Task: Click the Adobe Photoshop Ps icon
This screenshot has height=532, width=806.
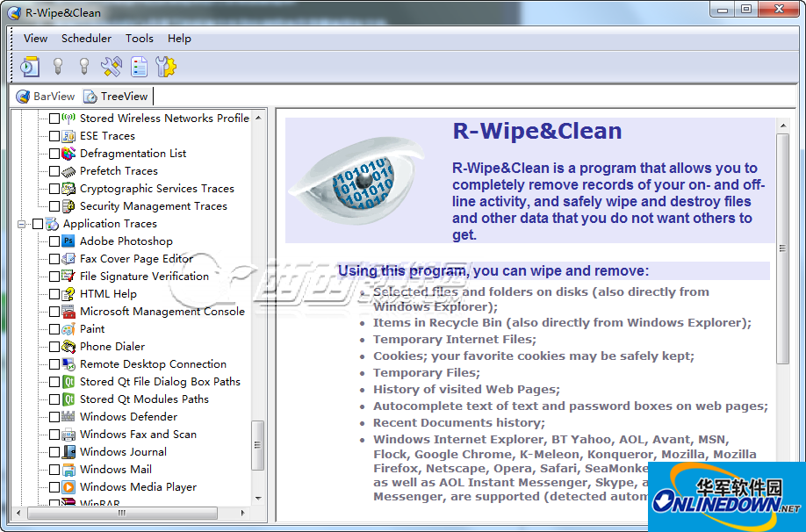Action: [68, 241]
